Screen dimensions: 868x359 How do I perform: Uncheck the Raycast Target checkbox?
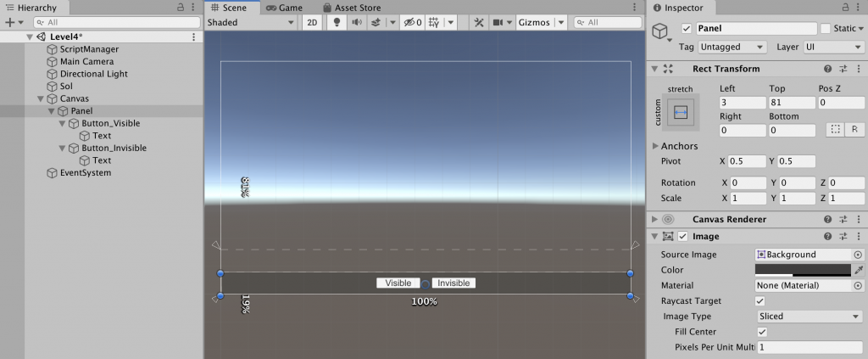759,300
